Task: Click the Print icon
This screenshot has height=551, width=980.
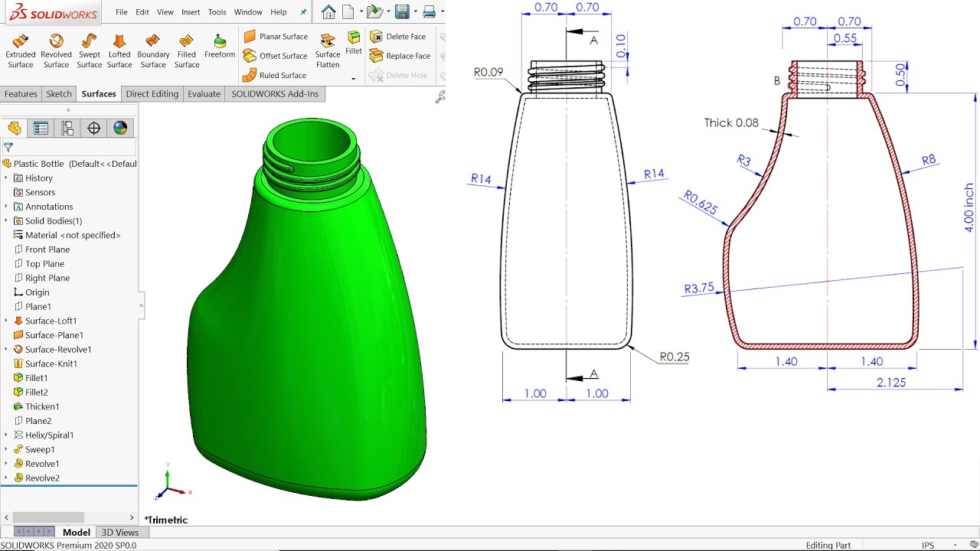Action: pos(430,11)
